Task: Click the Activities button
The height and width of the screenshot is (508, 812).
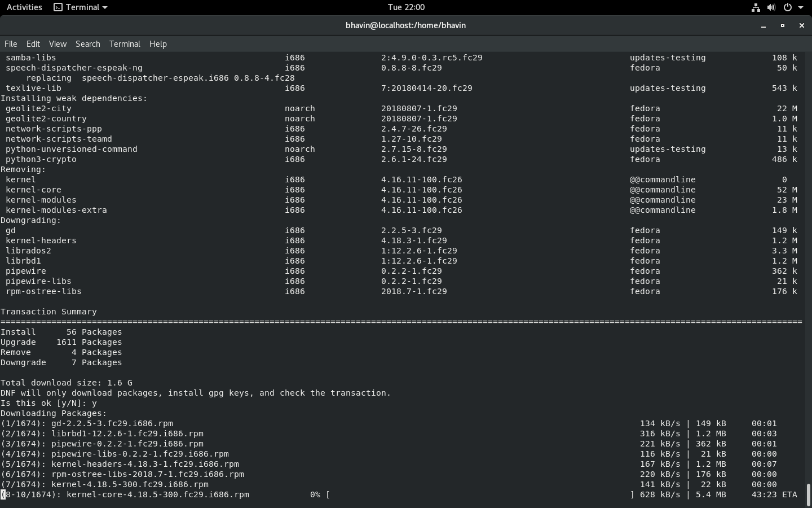Action: [24, 7]
